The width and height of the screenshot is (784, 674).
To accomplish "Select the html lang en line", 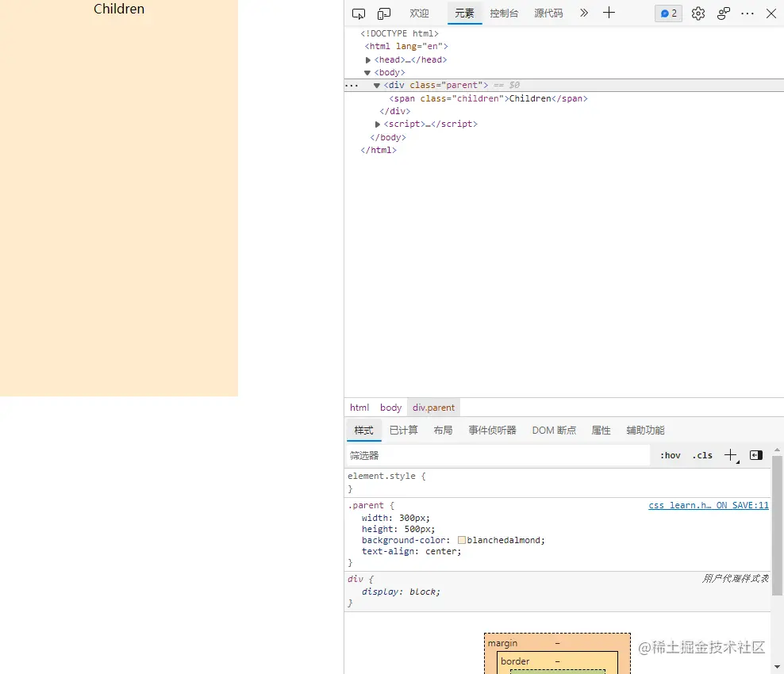I will tap(406, 47).
